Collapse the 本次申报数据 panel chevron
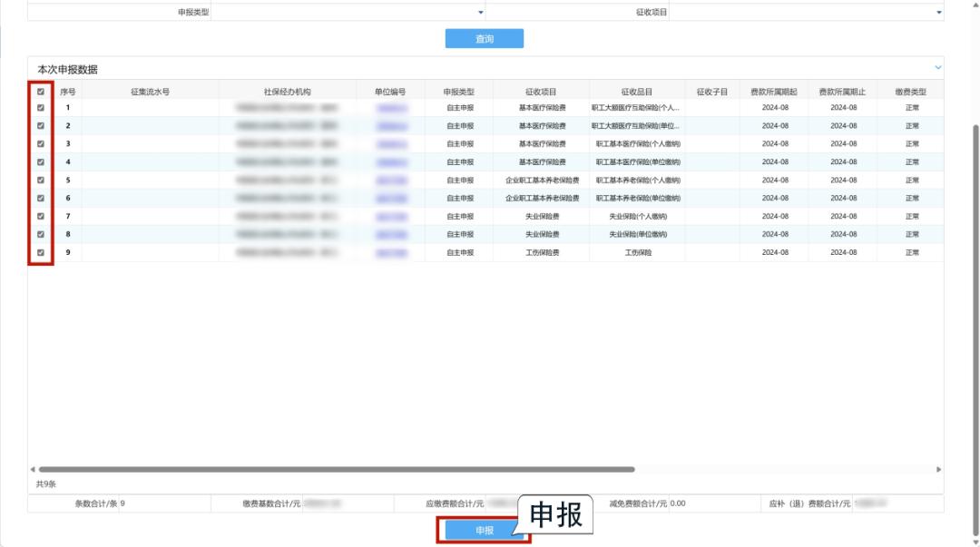Image resolution: width=980 pixels, height=547 pixels. click(938, 68)
